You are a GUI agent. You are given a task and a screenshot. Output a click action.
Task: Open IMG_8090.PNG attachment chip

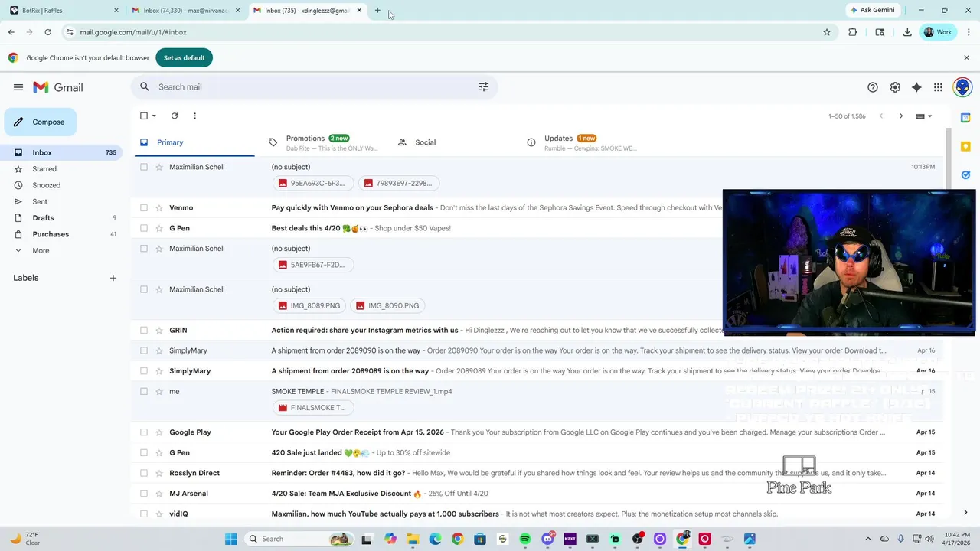click(x=388, y=306)
